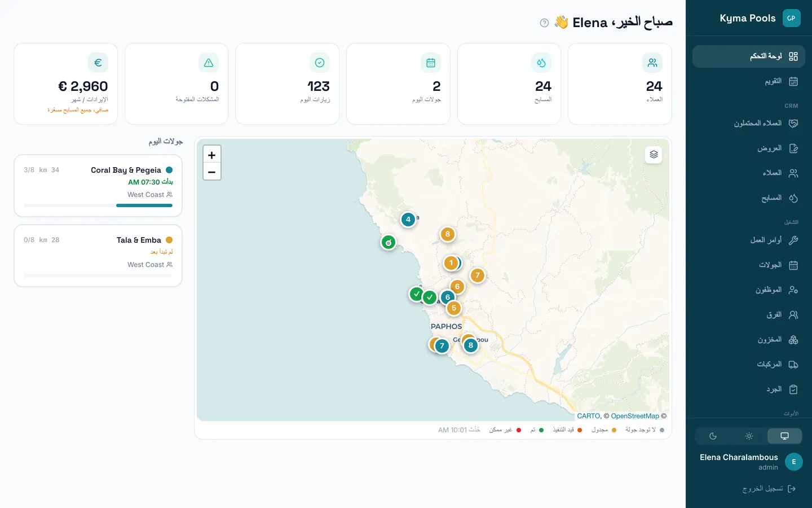Click the المركبات vehicles truck icon

pos(793,365)
